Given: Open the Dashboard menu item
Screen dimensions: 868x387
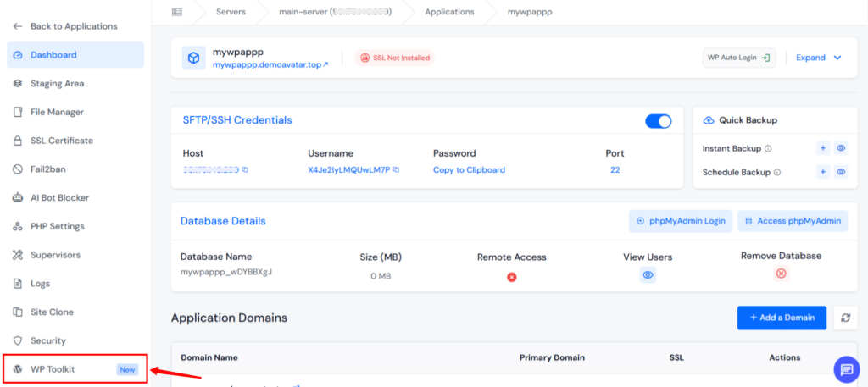Looking at the screenshot, I should point(75,55).
